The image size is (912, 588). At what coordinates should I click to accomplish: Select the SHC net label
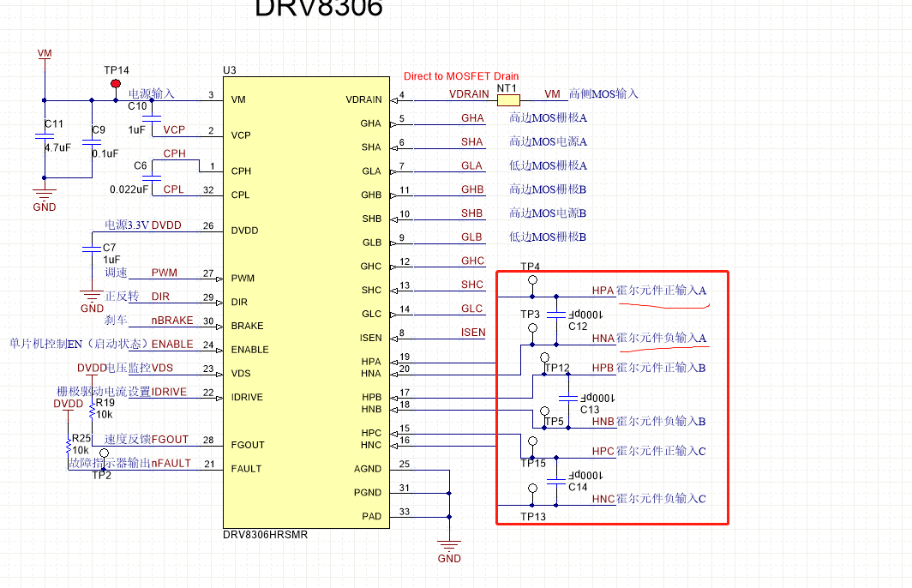click(472, 285)
